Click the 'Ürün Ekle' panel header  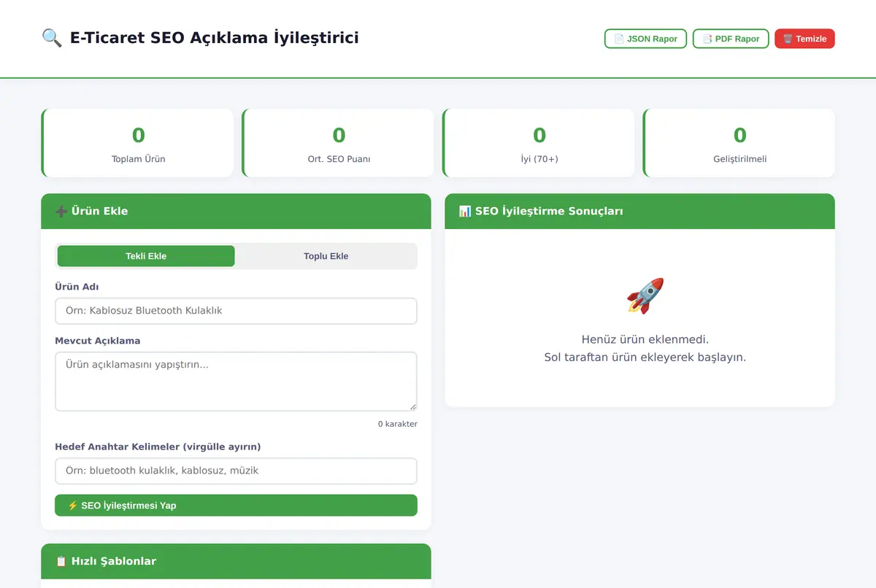[x=236, y=212]
